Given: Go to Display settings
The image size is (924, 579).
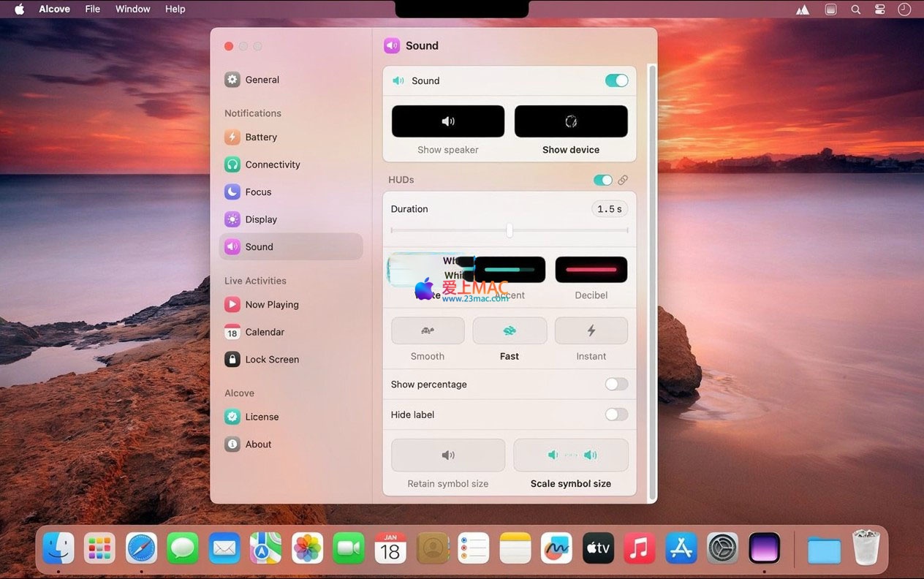Looking at the screenshot, I should tap(261, 219).
